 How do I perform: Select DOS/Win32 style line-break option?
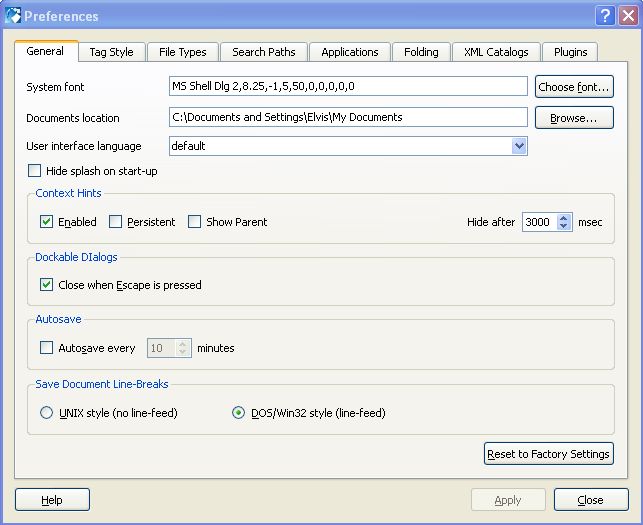(238, 413)
